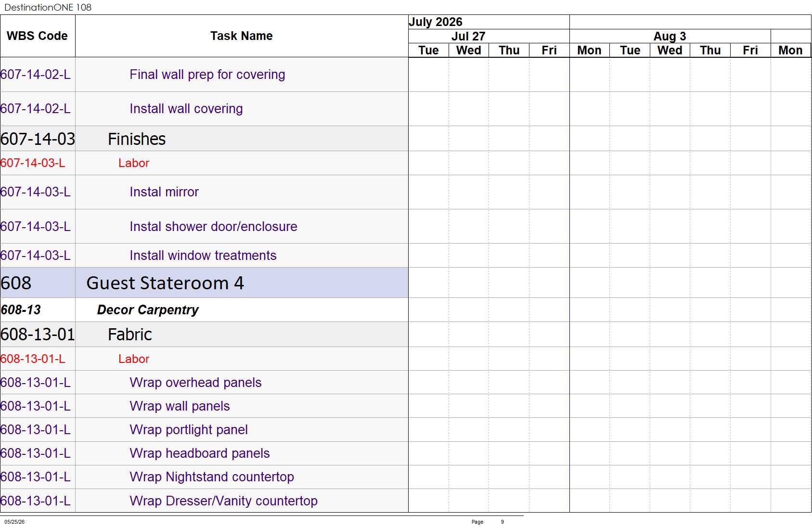
Task: Click the Thu column under Jul 27
Action: pos(509,51)
